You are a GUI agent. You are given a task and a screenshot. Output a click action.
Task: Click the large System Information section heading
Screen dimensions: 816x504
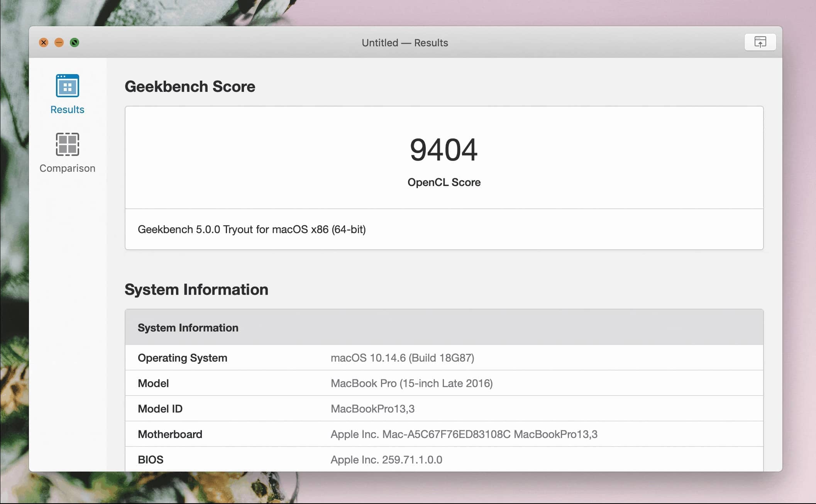point(196,289)
